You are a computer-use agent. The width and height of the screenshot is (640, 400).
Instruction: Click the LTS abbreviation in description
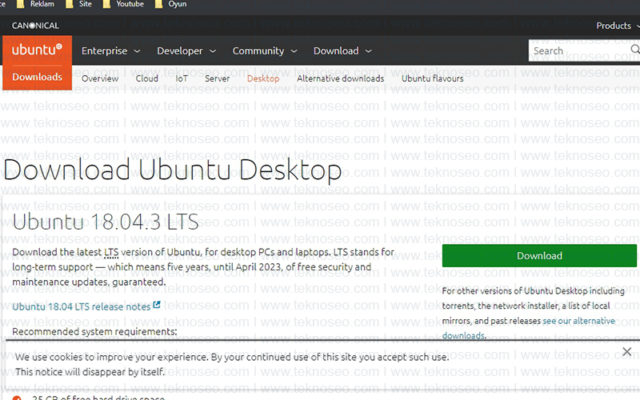(111, 253)
